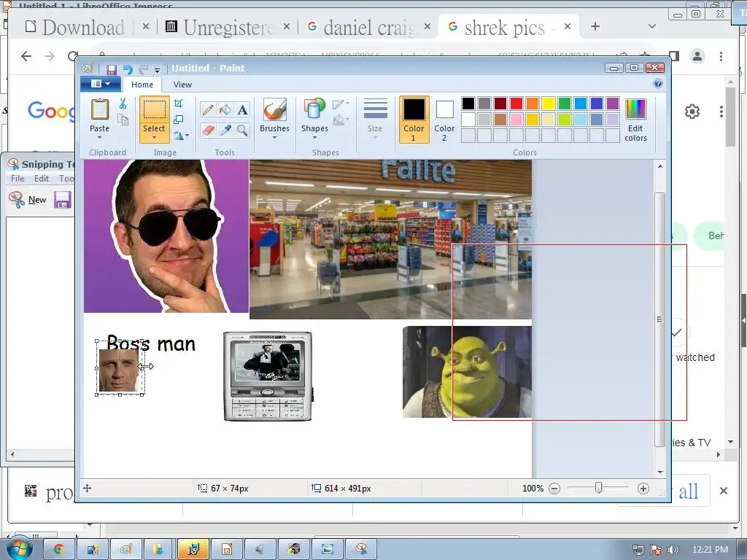Choose the Color picker eyedropper tool

point(225,130)
